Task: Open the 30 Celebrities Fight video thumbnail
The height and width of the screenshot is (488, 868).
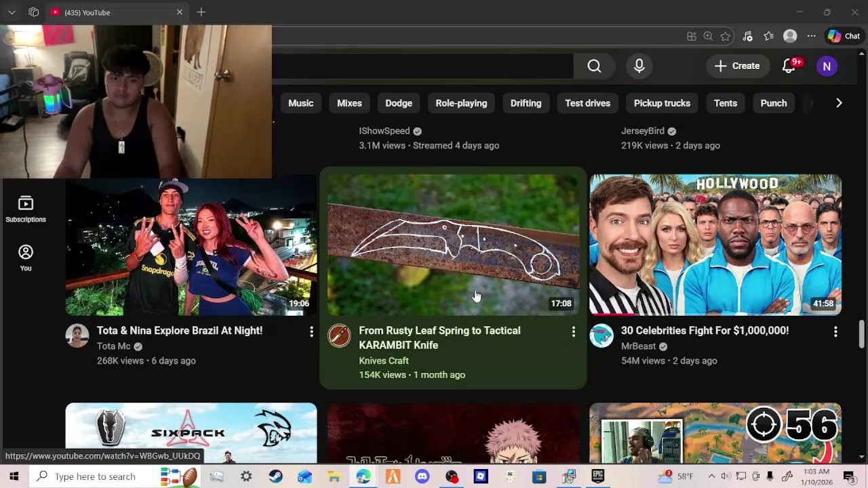Action: click(x=715, y=245)
